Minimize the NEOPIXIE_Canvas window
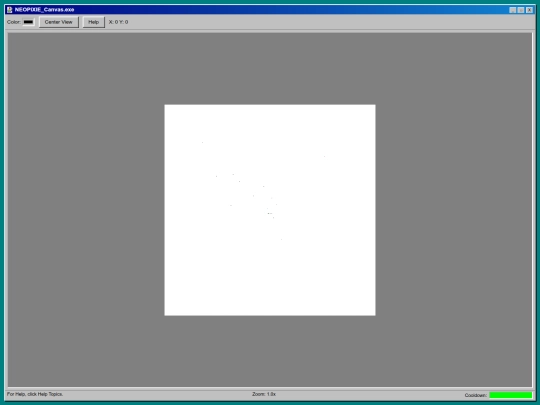 [x=513, y=10]
